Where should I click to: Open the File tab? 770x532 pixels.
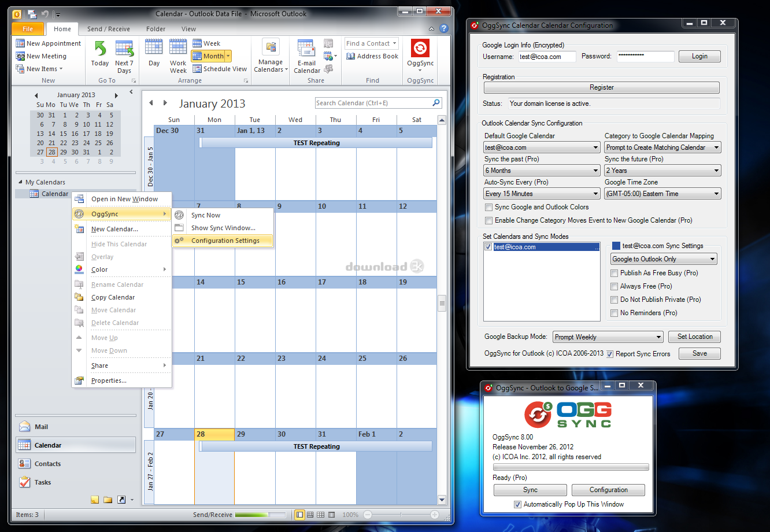(28, 29)
